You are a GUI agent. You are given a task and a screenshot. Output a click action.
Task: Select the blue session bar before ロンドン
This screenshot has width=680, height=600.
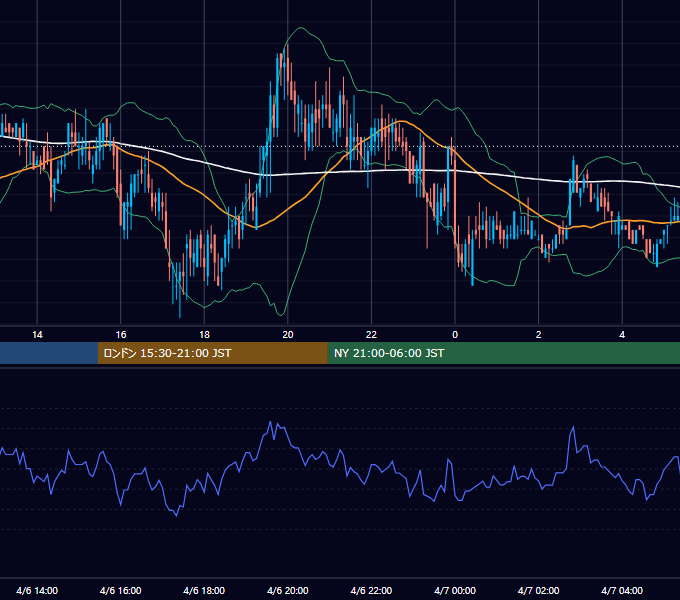click(x=49, y=353)
